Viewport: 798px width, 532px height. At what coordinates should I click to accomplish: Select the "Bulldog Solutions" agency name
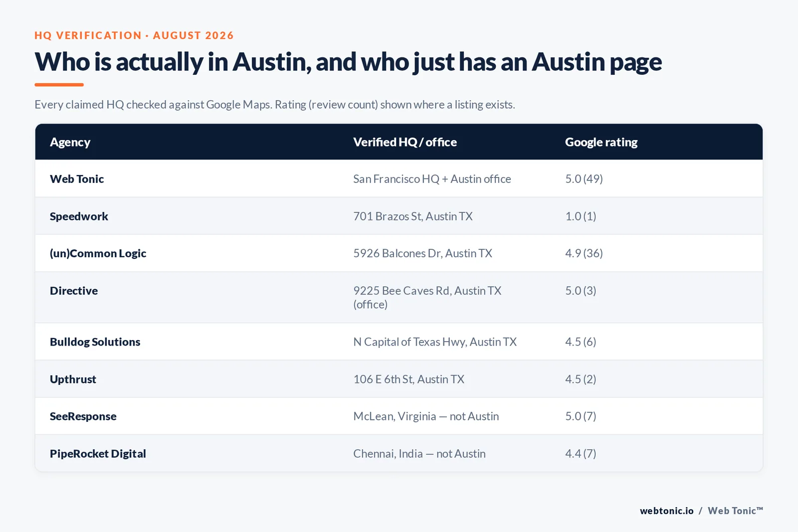pyautogui.click(x=95, y=342)
